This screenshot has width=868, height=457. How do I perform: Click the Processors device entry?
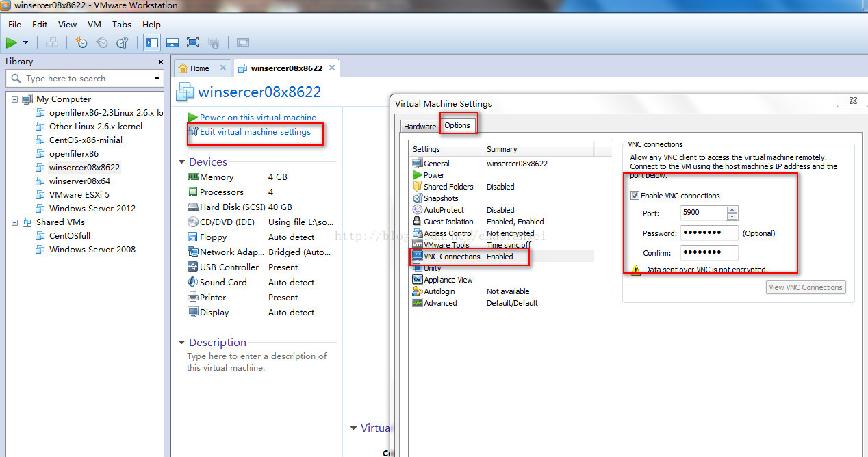click(221, 192)
